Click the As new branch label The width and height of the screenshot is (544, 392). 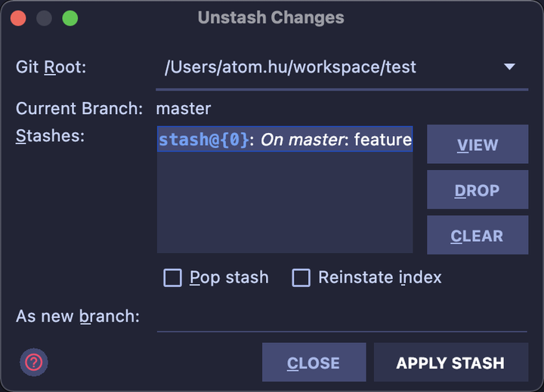(78, 316)
